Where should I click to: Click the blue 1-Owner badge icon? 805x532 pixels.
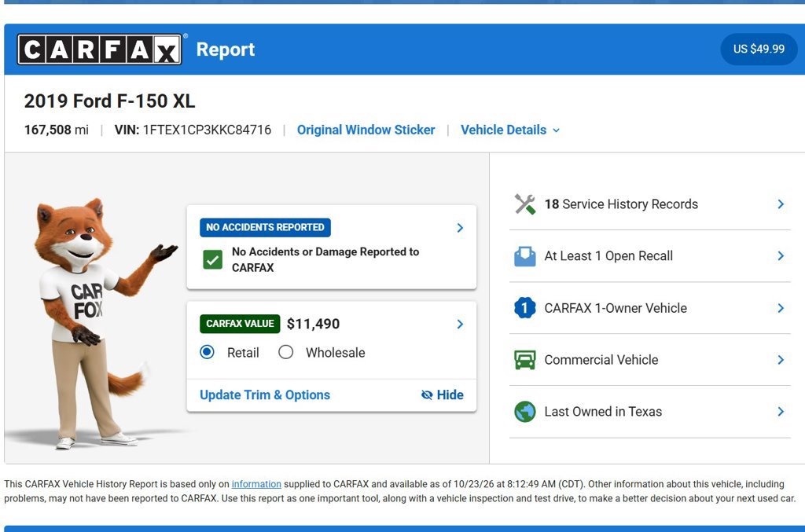(x=524, y=308)
